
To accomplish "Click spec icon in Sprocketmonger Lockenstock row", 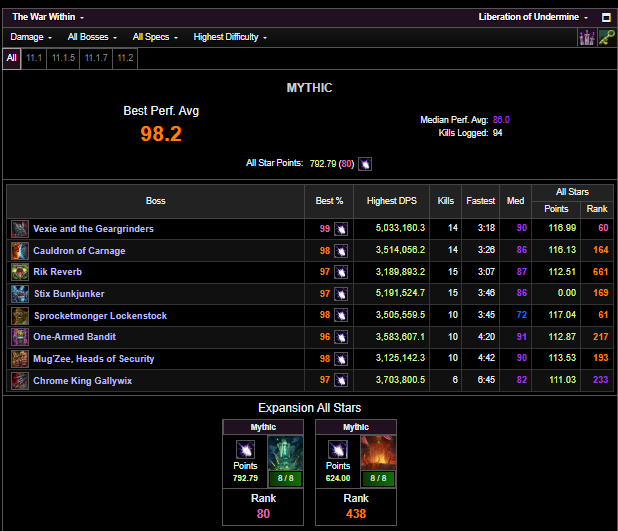I will tap(341, 315).
